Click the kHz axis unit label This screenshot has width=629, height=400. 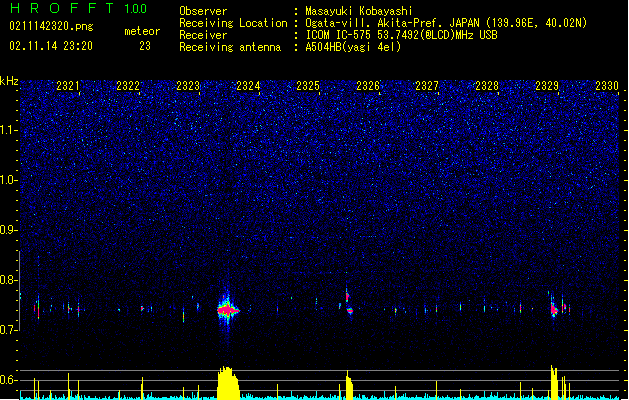click(x=9, y=81)
